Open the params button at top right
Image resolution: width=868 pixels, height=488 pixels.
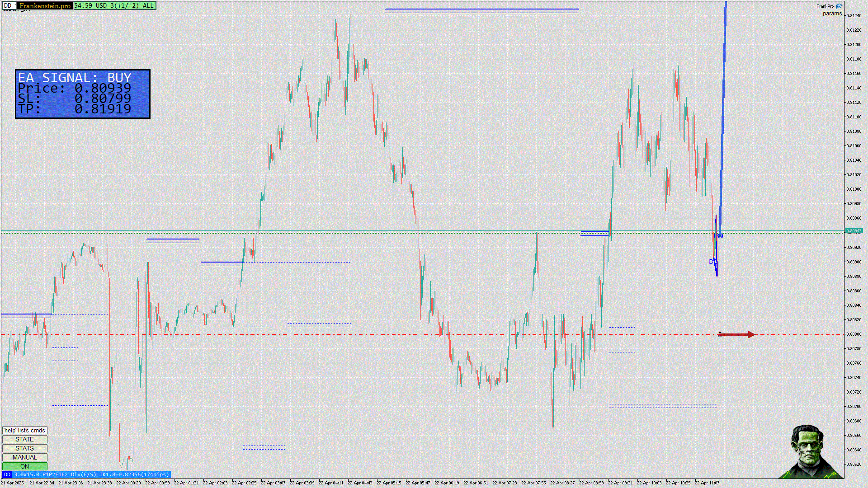[832, 14]
